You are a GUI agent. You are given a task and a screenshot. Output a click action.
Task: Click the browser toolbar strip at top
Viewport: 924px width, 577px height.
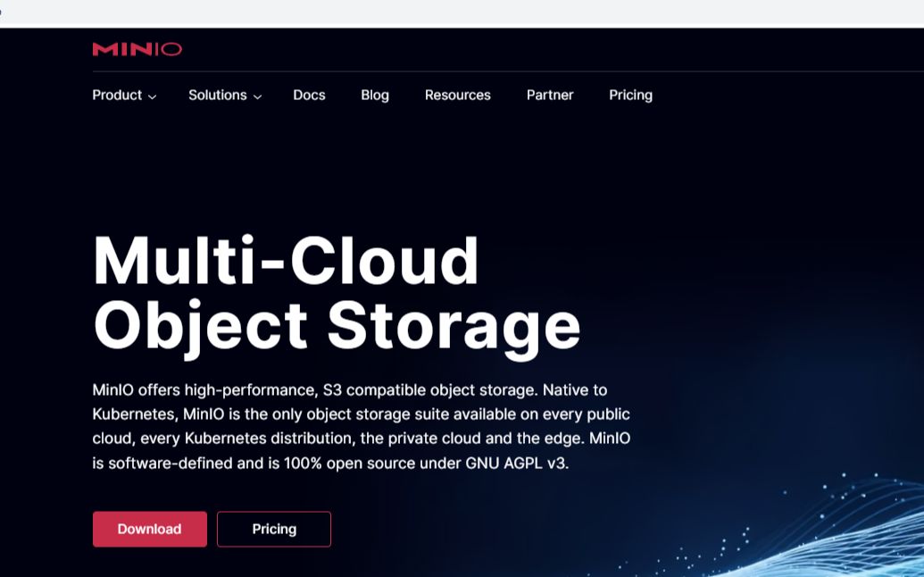tap(462, 12)
